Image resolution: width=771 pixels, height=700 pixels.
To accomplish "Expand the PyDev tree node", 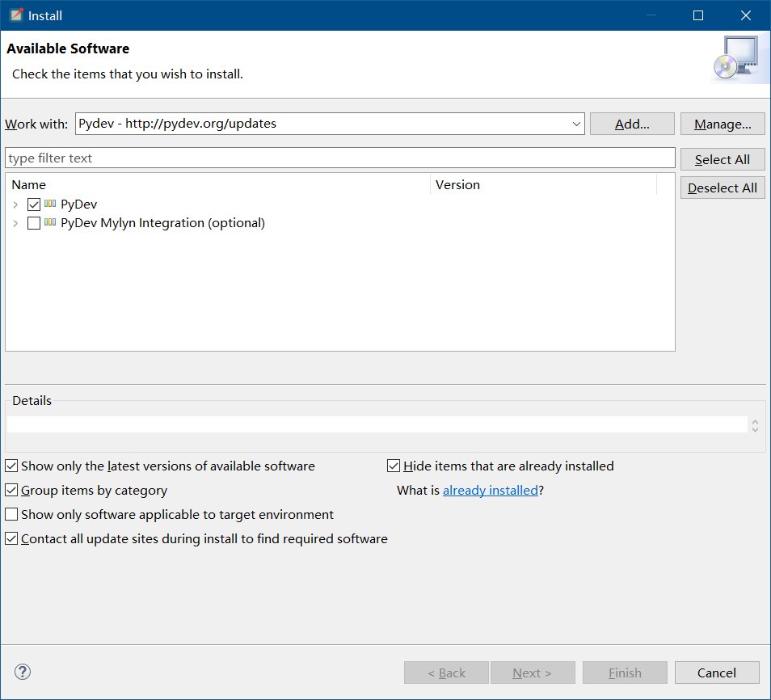I will pos(15,205).
